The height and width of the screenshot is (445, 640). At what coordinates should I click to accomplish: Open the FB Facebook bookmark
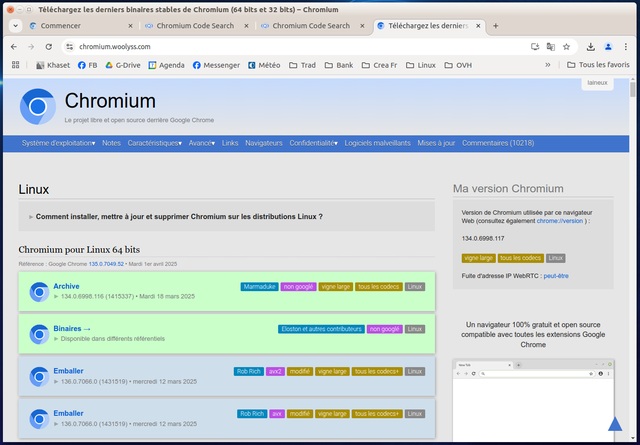tap(87, 65)
